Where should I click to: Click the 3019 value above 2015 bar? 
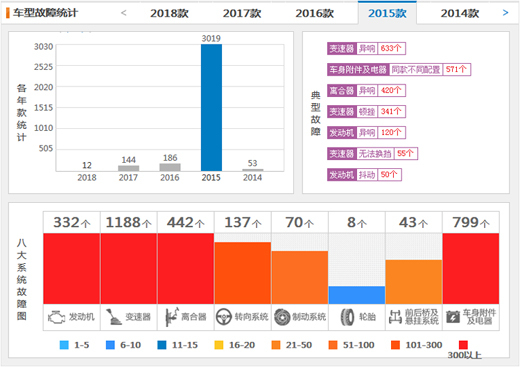211,38
